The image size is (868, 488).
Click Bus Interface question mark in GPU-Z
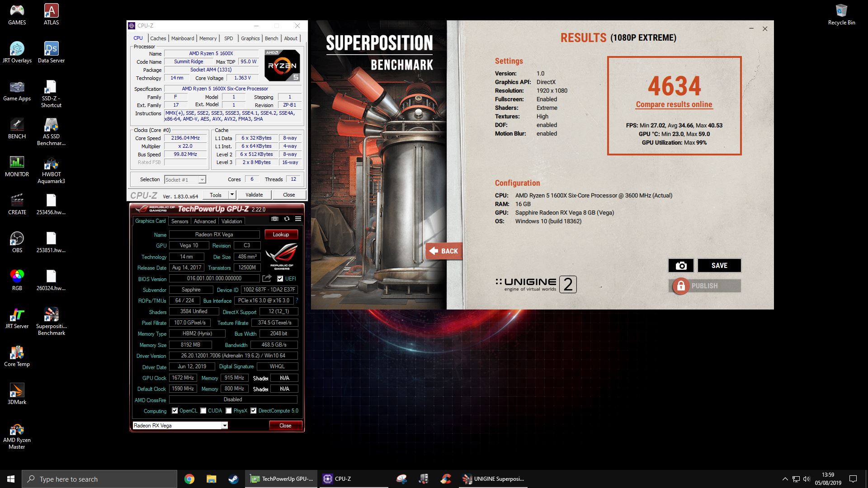(x=297, y=300)
